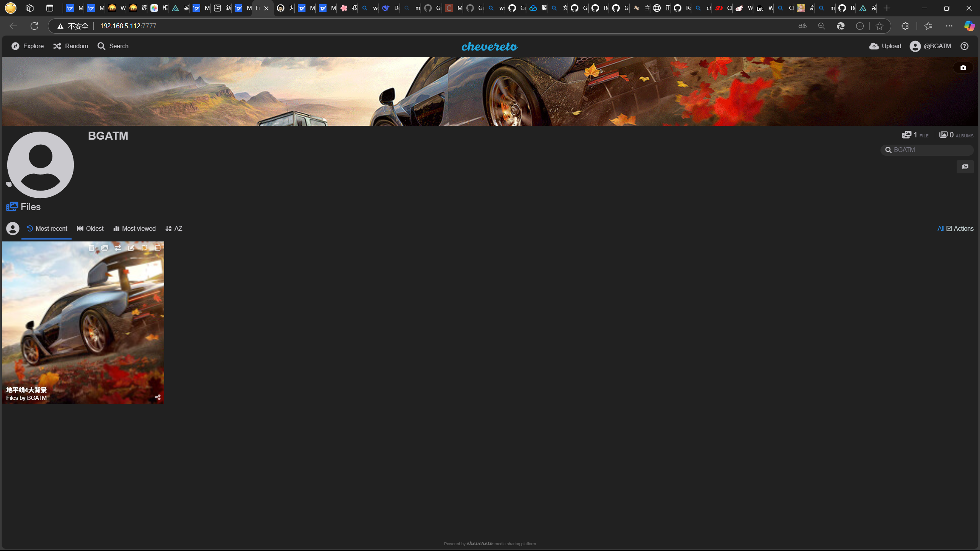Click the Files section heading
The width and height of the screenshot is (980, 551).
tap(23, 207)
